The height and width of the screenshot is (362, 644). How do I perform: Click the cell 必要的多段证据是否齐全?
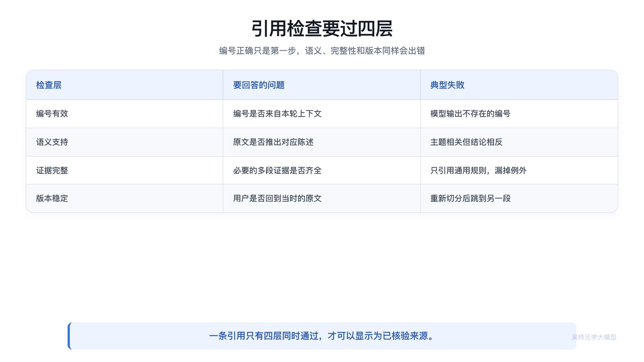point(322,170)
